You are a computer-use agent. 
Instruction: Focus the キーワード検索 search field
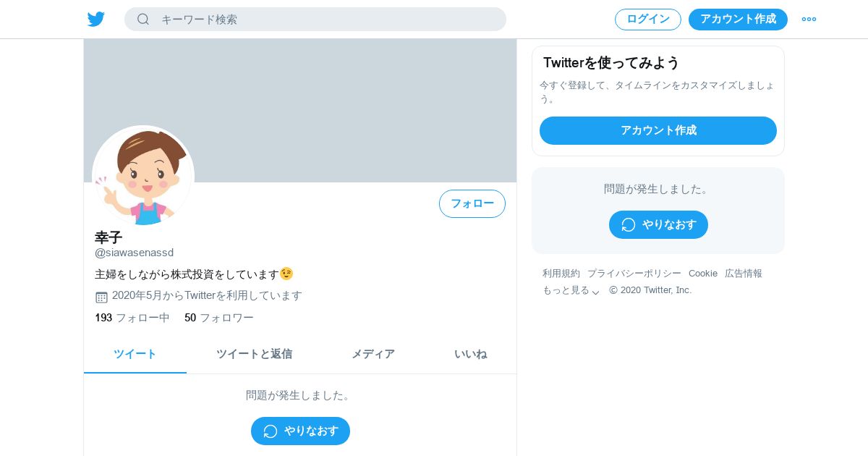click(x=315, y=20)
